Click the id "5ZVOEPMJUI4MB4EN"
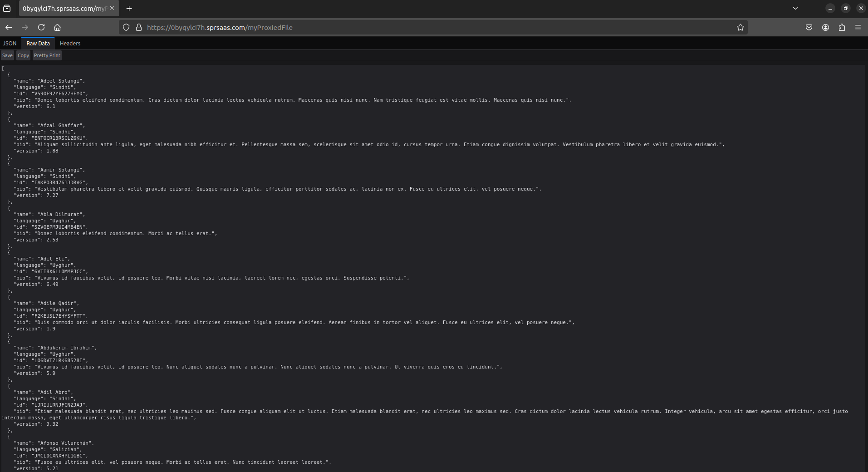This screenshot has height=472, width=868. pyautogui.click(x=60, y=227)
